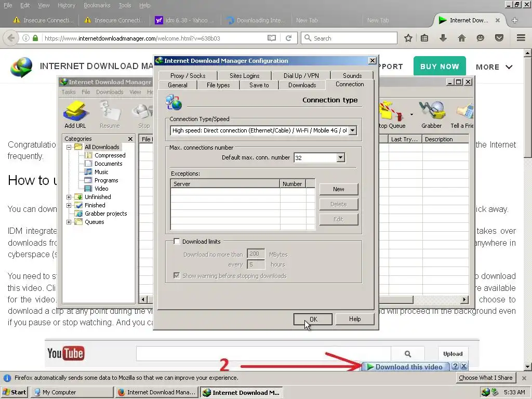
Task: Open the File types tab
Action: click(218, 85)
